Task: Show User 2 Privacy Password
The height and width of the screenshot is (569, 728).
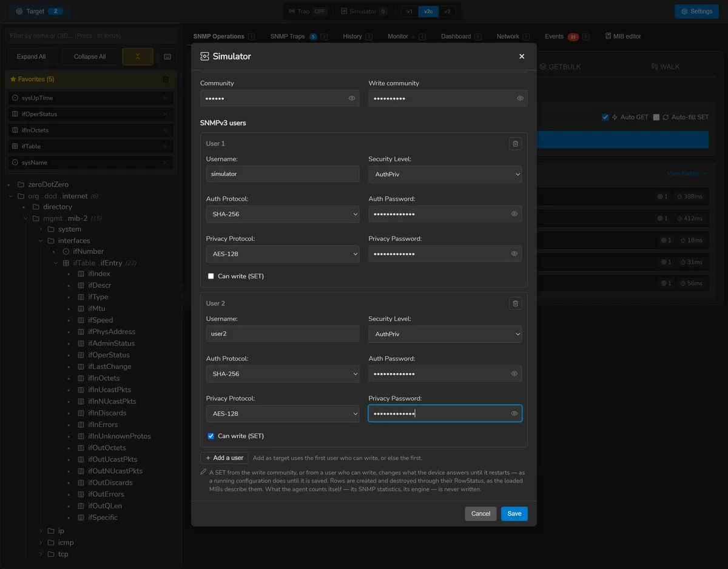Action: (x=514, y=414)
